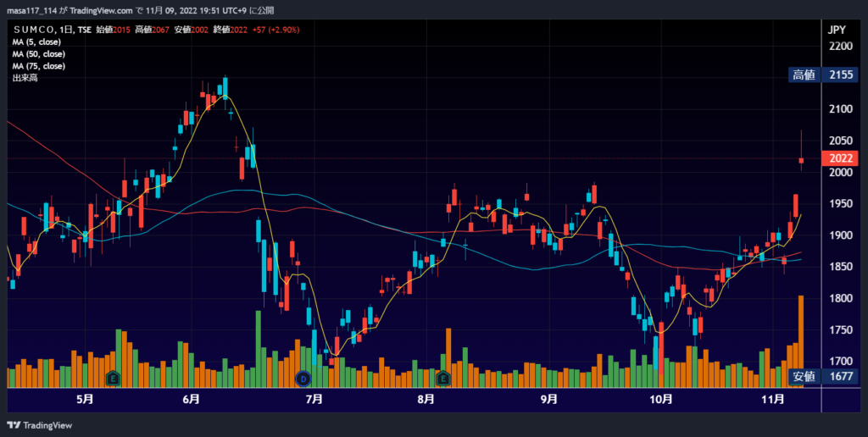Click the earnings E marker near May
This screenshot has height=437, width=868.
113,379
